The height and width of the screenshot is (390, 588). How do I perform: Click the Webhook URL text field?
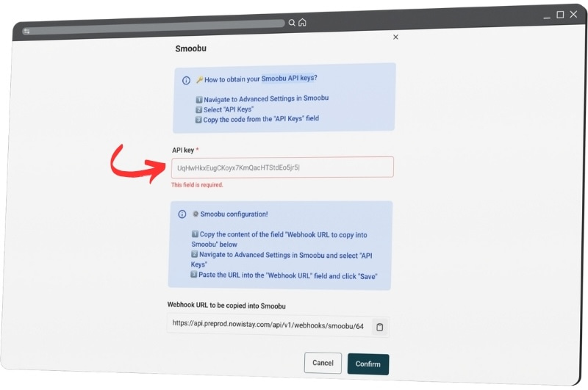coord(268,325)
